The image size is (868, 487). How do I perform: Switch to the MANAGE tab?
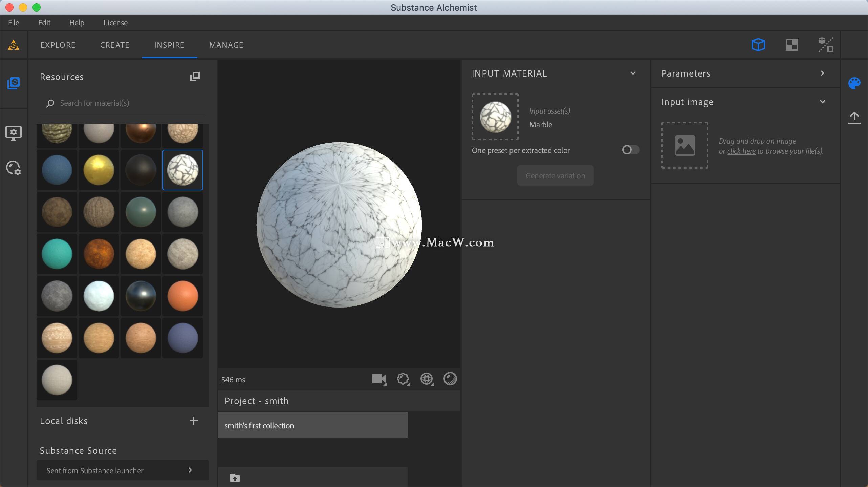click(x=226, y=45)
